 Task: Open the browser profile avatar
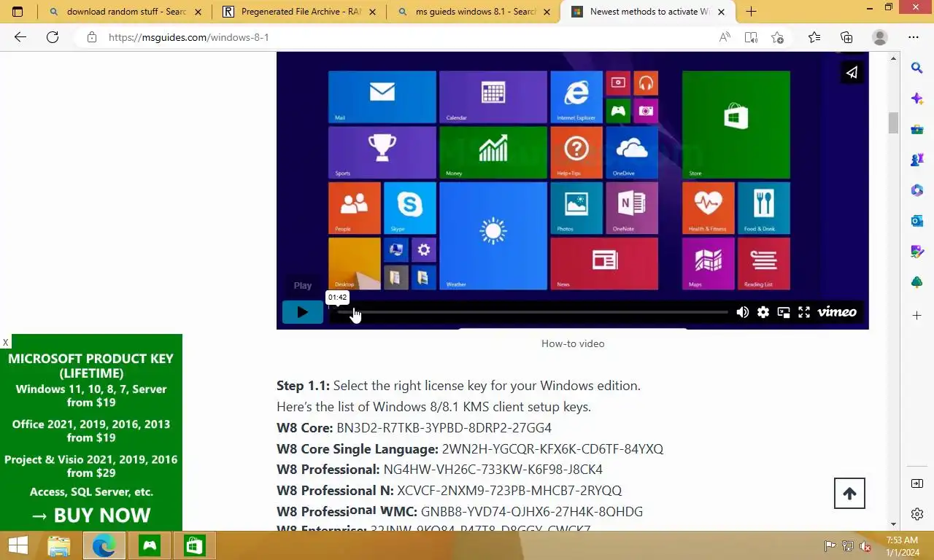(x=880, y=37)
